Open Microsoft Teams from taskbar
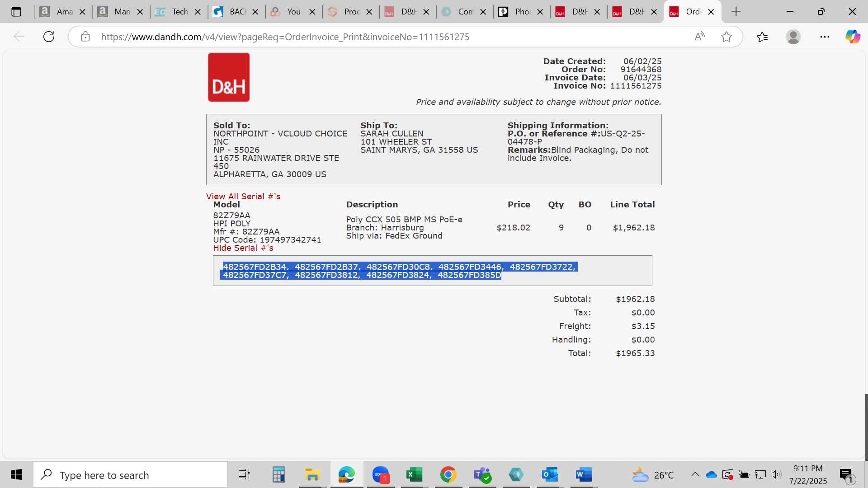The image size is (868, 488). coord(482,474)
